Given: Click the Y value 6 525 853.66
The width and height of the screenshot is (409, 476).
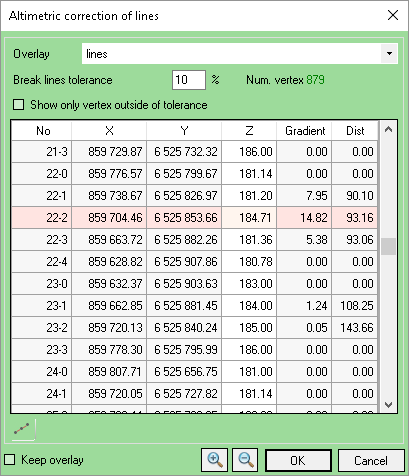Looking at the screenshot, I should [184, 218].
